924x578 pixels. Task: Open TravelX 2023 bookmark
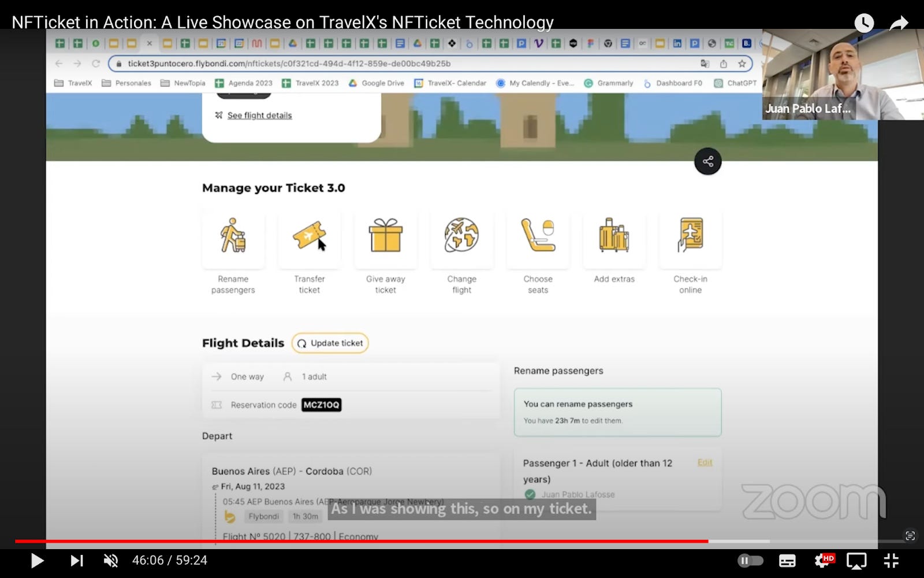311,83
